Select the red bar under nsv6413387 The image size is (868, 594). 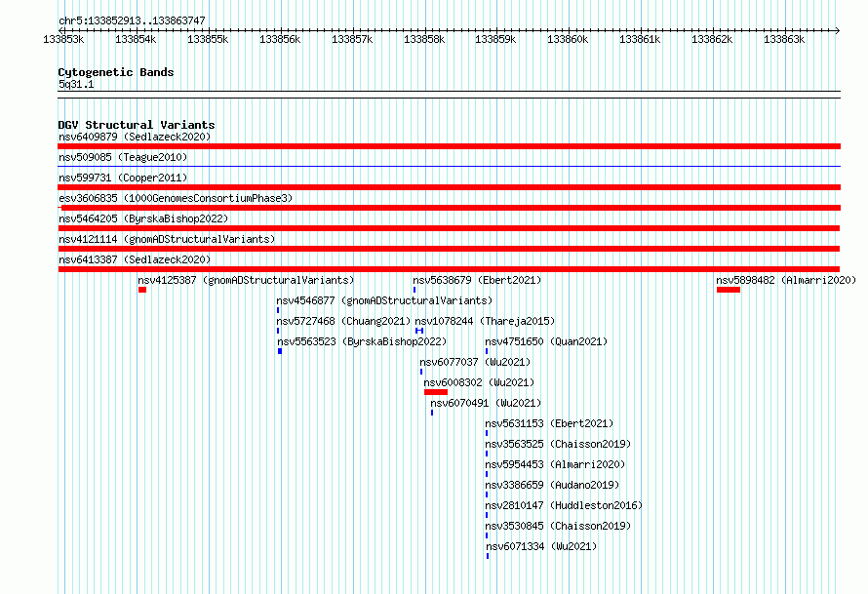449,269
